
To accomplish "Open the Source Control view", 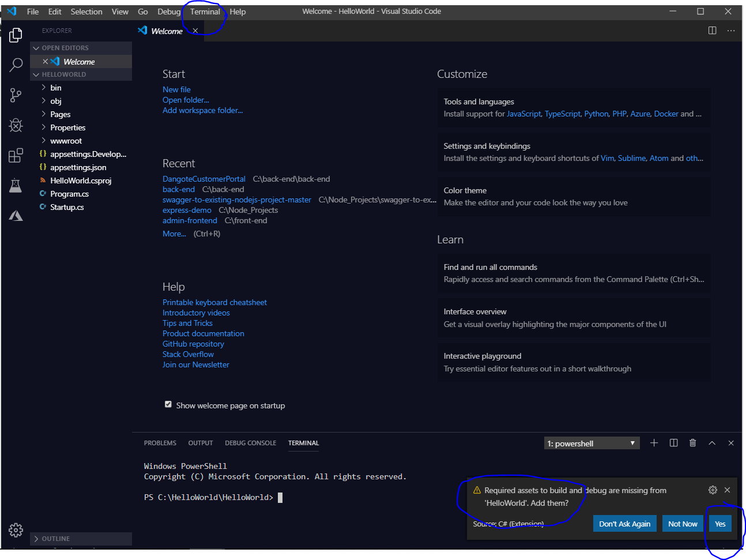I will coord(16,95).
